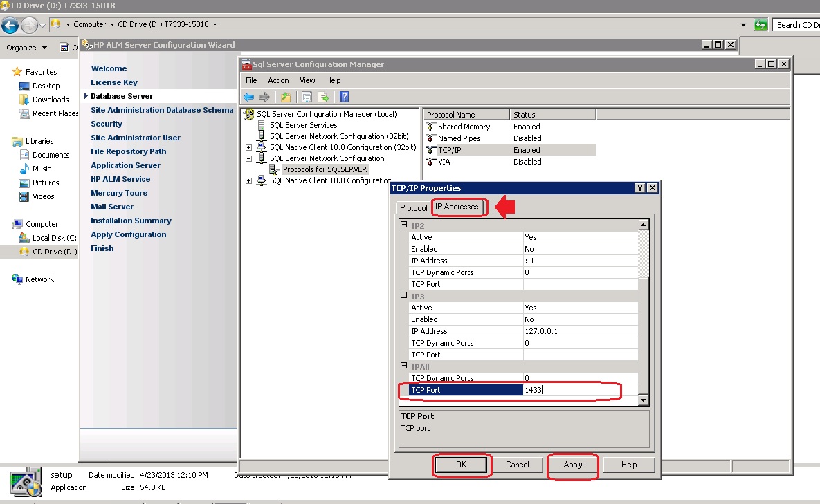The image size is (820, 504).
Task: Click the OK button
Action: coord(462,465)
